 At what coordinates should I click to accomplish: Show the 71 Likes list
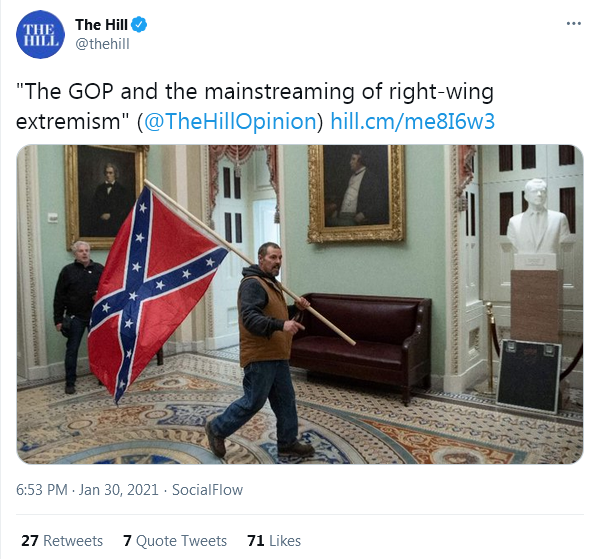point(274,541)
